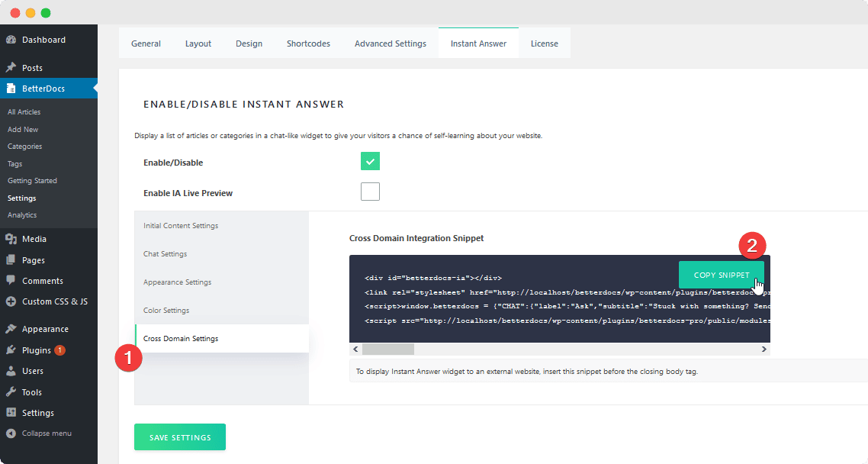Disable the Instant Answer Enable/Disable checkbox
This screenshot has width=868, height=464.
click(370, 162)
